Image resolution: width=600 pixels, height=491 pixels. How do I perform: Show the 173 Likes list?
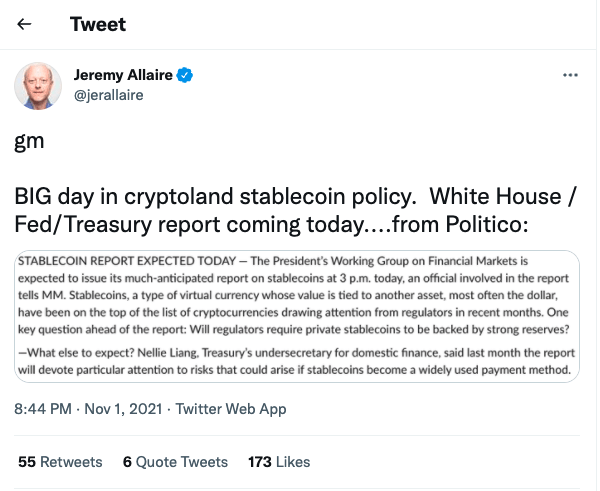click(278, 461)
